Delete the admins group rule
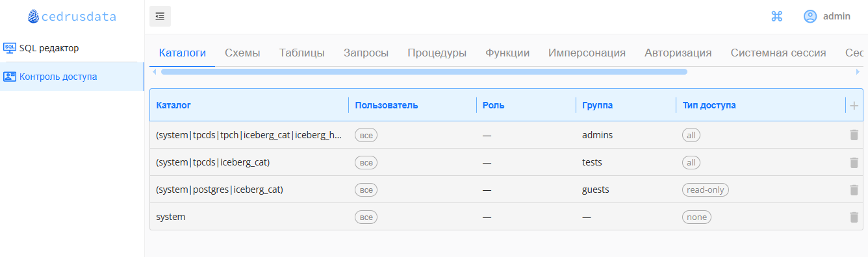868x257 pixels. pyautogui.click(x=854, y=135)
